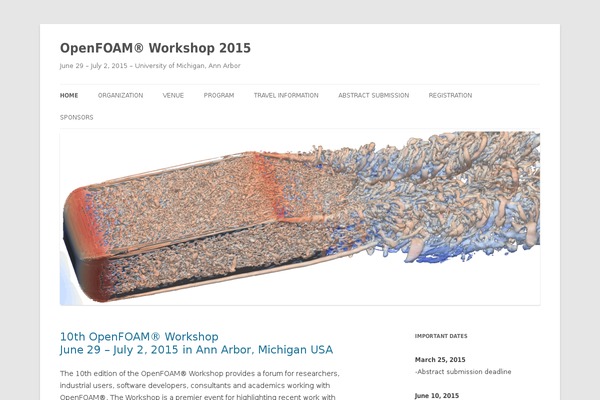600x400 pixels.
Task: Click the OpenFOAM® Workshop 2015 site title
Action: (x=155, y=48)
